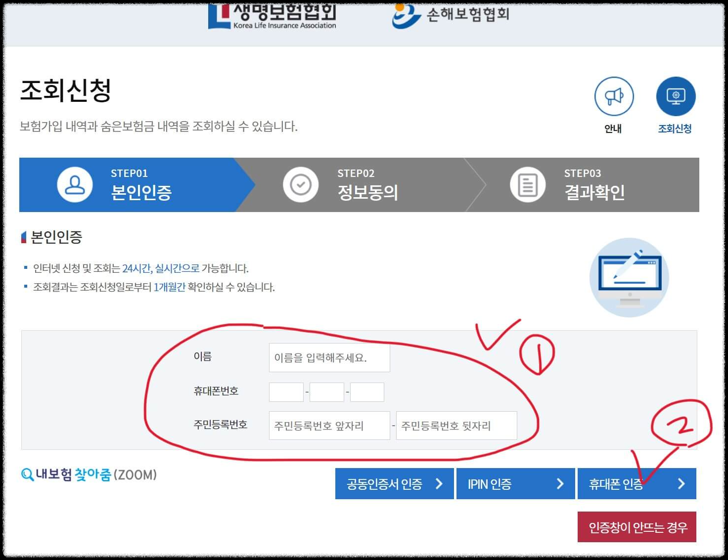Image resolution: width=728 pixels, height=560 pixels.
Task: Click the magnifier icon beside 내보험 찾아줌
Action: 27,475
